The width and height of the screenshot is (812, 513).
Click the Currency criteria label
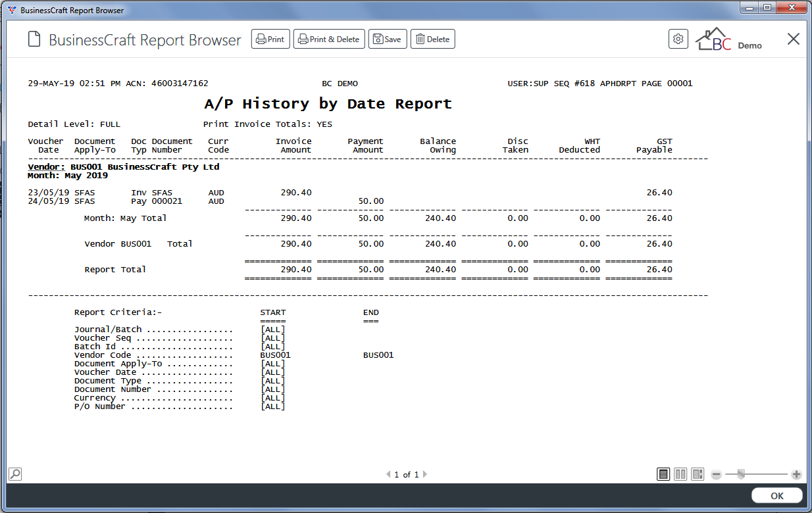[x=95, y=398]
